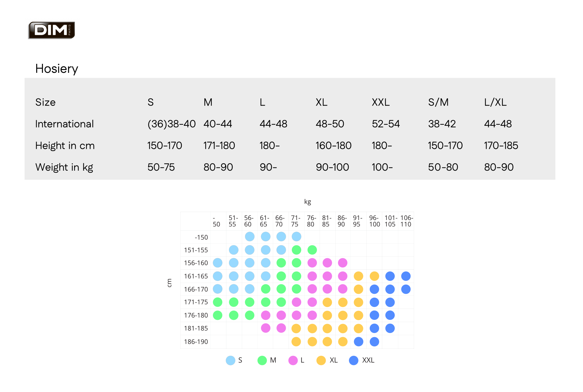Image resolution: width=583 pixels, height=392 pixels.
Task: Click the (36)38-40 international size cell
Action: [x=172, y=124]
